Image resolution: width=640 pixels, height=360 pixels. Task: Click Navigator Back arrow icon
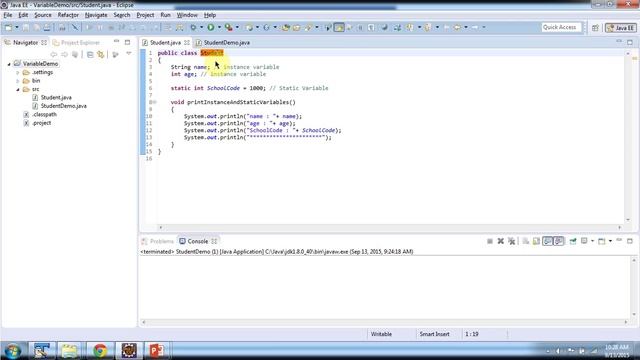coord(53,54)
